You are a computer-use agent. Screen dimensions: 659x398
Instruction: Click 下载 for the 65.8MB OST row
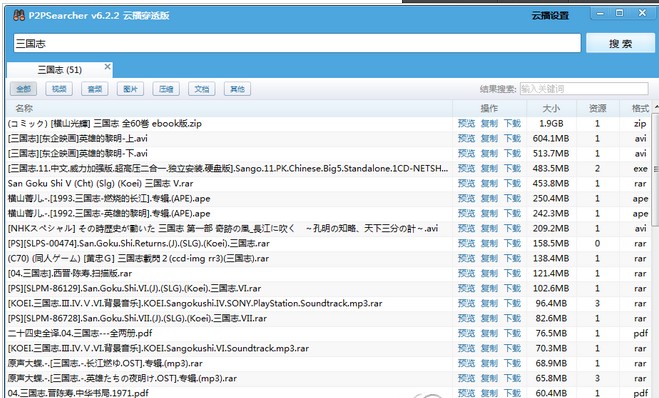(x=512, y=378)
